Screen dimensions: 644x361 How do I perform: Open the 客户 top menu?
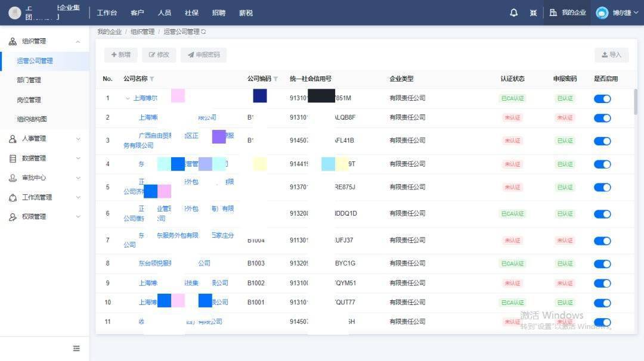coord(137,13)
